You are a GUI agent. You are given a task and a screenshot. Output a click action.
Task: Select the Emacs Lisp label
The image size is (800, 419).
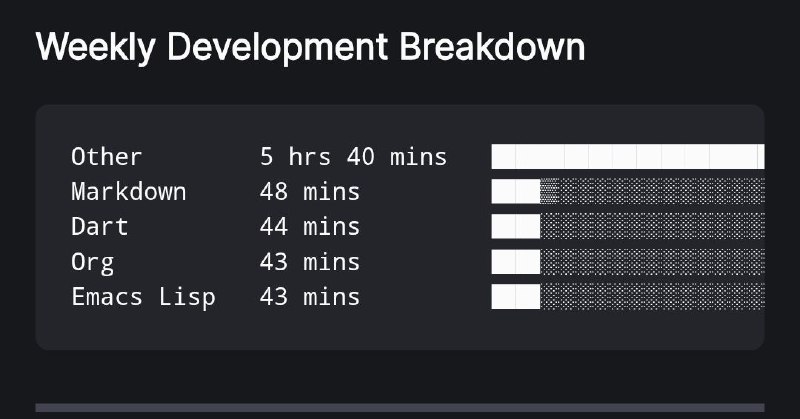[143, 297]
